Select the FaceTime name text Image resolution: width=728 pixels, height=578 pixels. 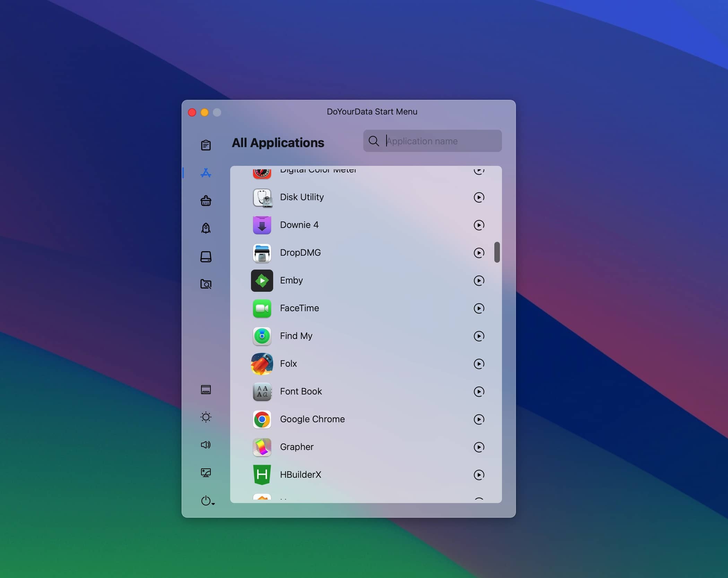point(300,308)
